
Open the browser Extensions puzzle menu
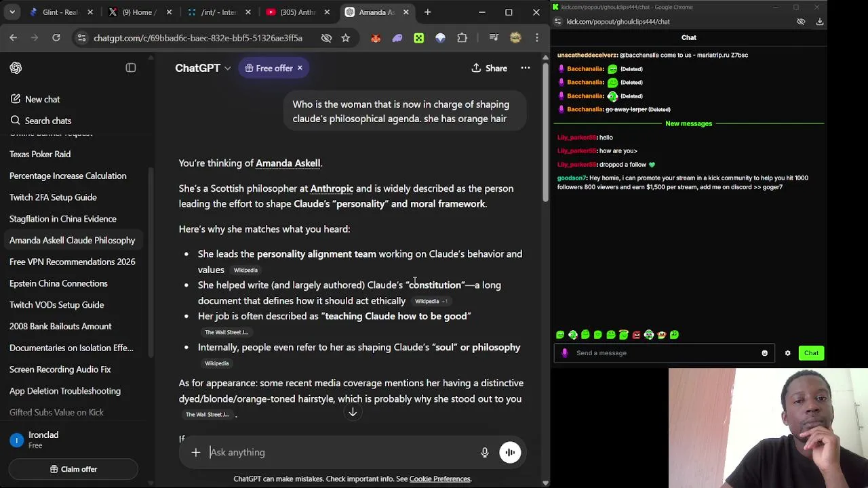coord(462,38)
